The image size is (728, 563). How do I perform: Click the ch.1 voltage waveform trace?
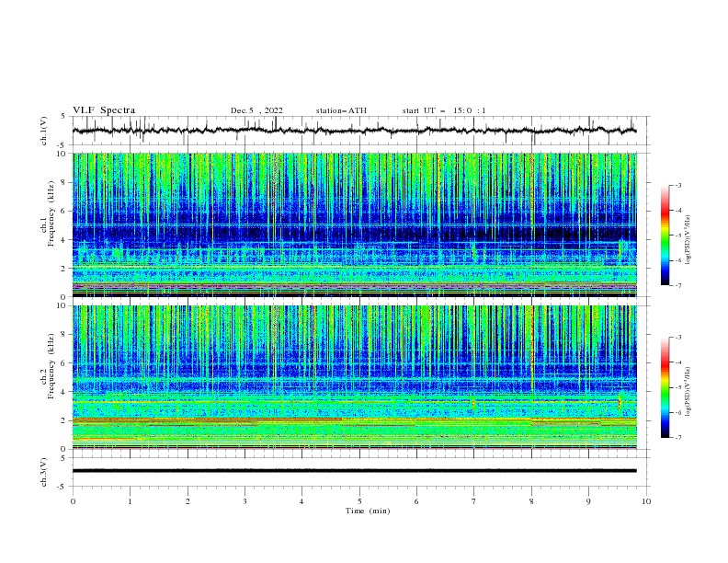coord(354,131)
